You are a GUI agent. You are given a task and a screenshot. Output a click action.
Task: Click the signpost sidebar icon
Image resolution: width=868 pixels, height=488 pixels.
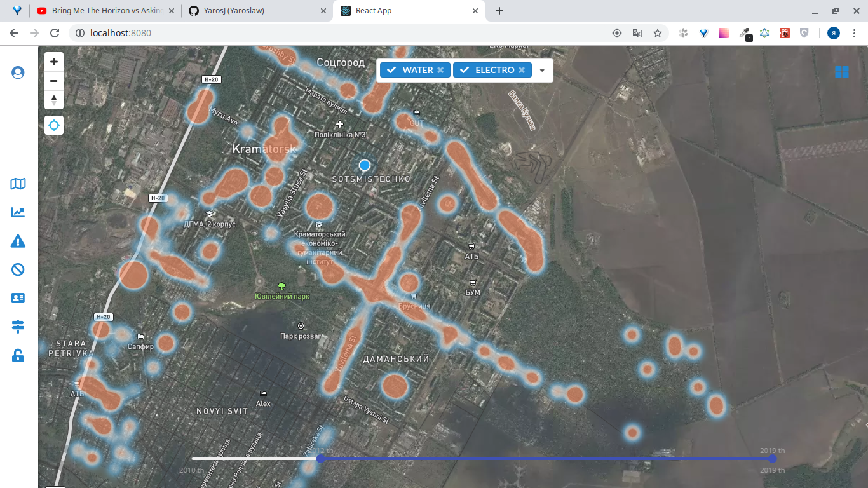[18, 327]
